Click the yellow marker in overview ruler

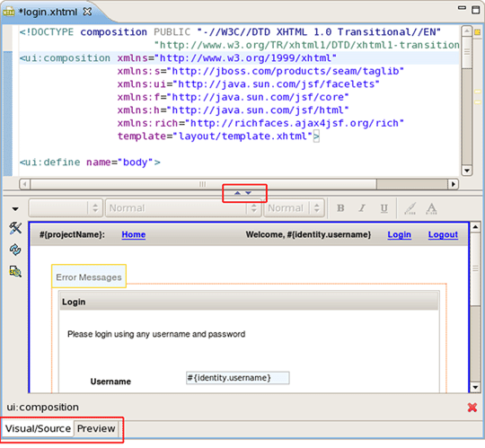click(x=478, y=32)
